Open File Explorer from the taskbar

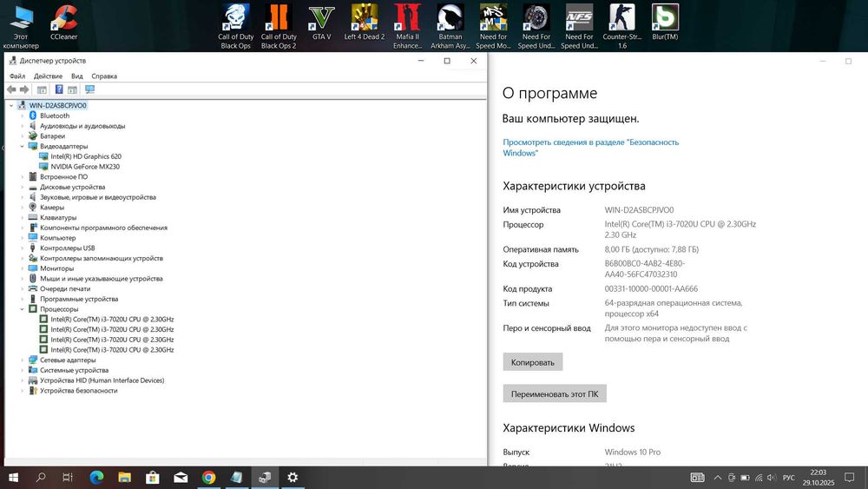point(124,478)
